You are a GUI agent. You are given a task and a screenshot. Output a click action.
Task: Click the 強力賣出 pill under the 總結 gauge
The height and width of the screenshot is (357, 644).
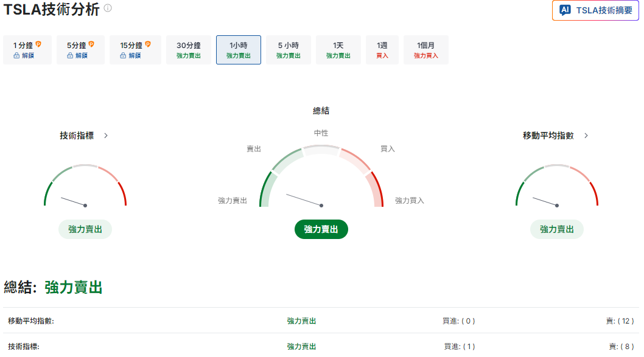[x=321, y=229]
